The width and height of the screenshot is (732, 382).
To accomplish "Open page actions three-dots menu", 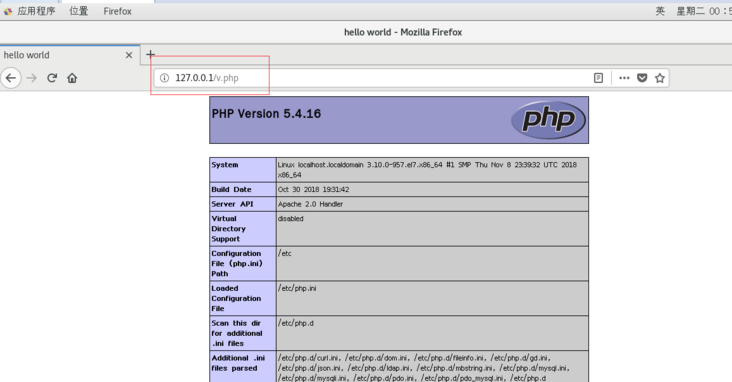I will point(624,78).
